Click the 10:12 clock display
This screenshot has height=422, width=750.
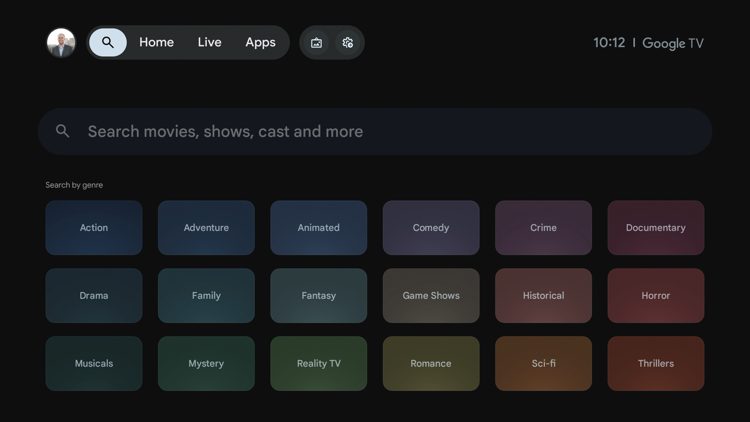pyautogui.click(x=609, y=43)
